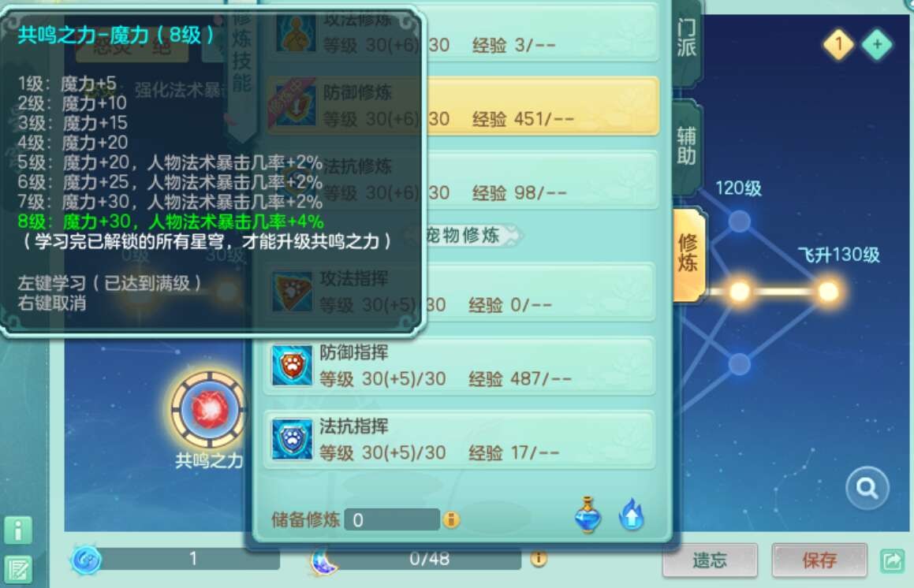Image resolution: width=914 pixels, height=588 pixels.
Task: Click the glowing 飞升130级 star node
Action: click(x=827, y=291)
